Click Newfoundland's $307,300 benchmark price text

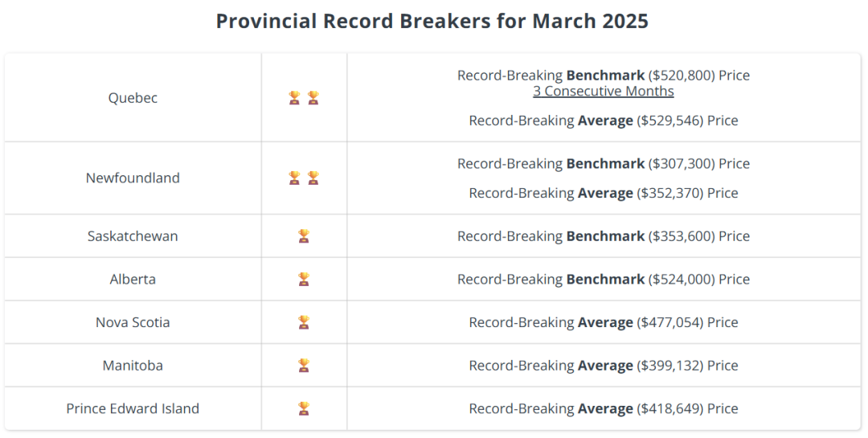pos(604,164)
